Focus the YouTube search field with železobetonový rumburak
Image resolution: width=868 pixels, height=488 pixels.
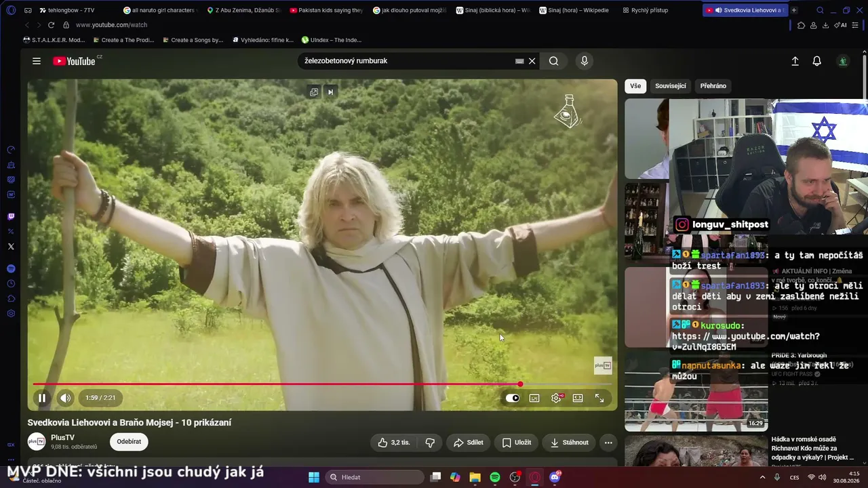407,61
